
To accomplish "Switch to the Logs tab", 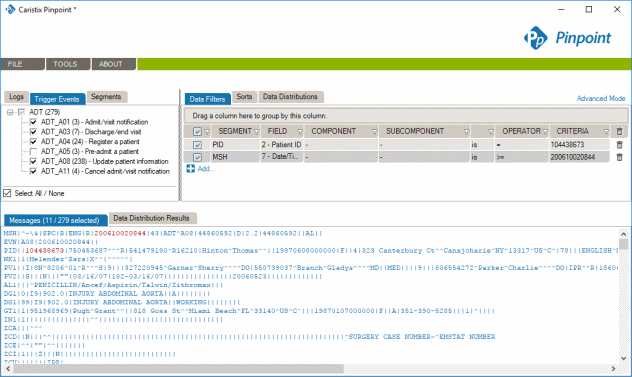I will coord(16,97).
